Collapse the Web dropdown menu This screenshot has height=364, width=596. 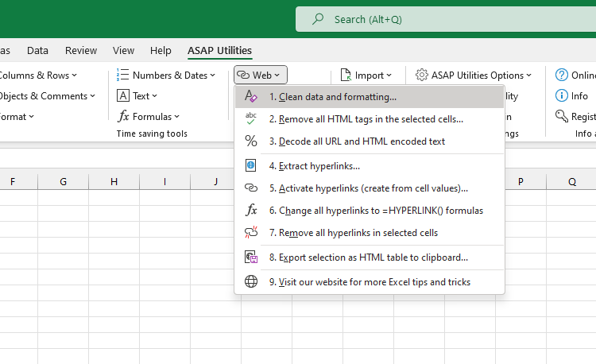[x=261, y=75]
